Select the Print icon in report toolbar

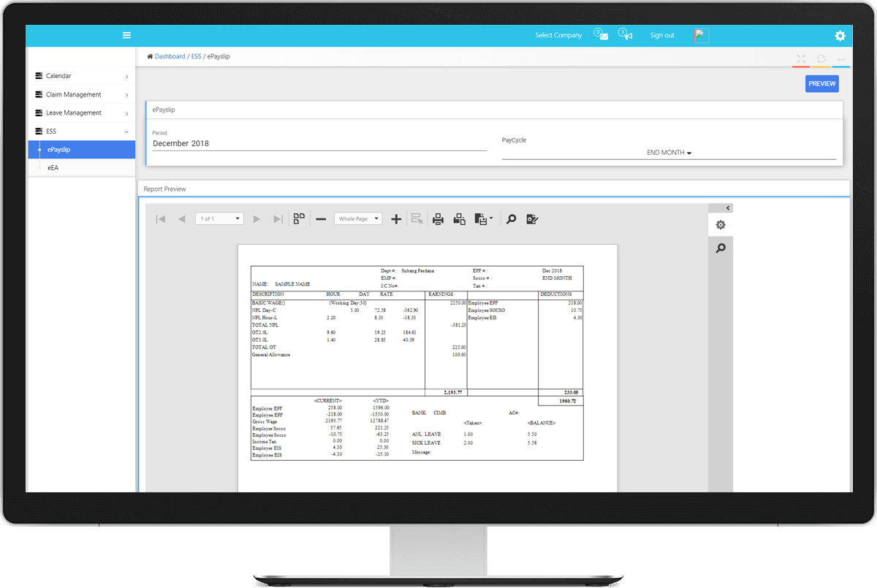coord(438,218)
